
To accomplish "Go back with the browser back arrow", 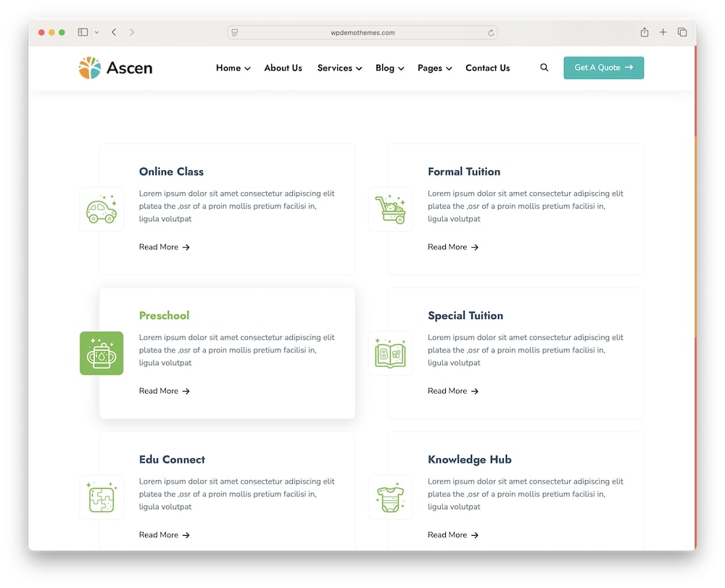I will (x=114, y=33).
